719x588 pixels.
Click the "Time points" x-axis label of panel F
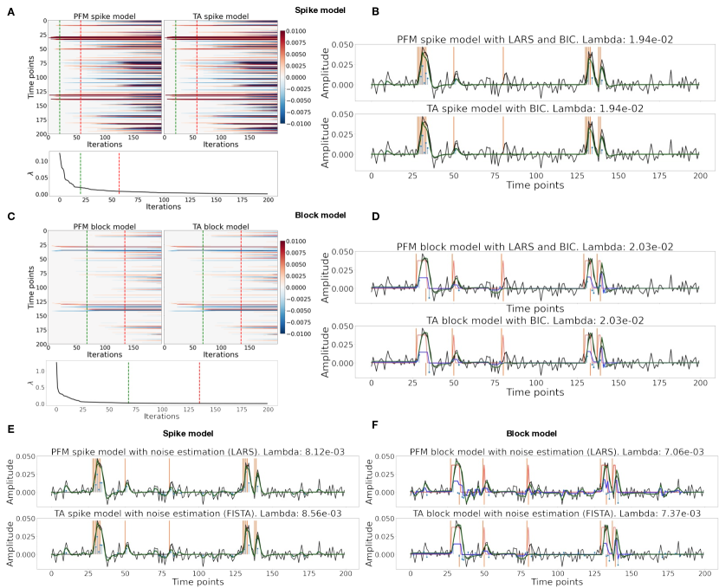click(557, 582)
